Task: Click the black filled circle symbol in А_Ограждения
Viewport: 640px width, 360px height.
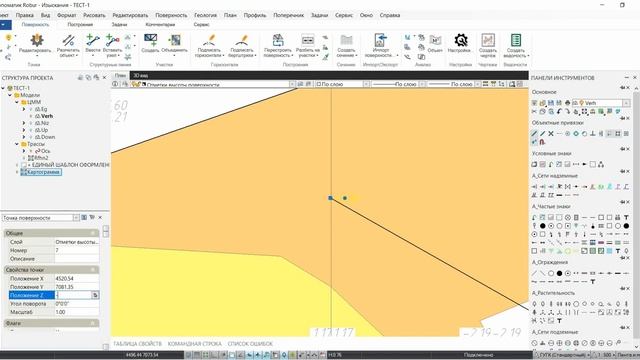Action: tap(559, 273)
